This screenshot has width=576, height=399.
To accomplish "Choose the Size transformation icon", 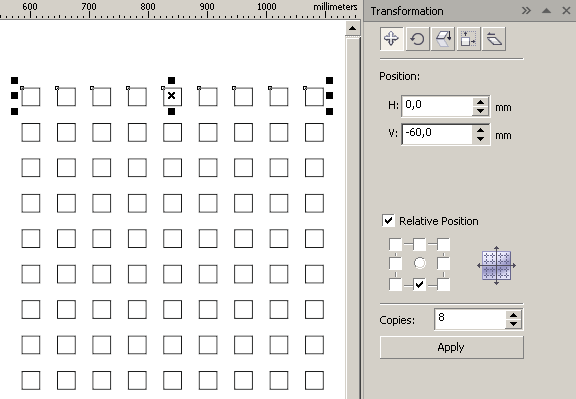I will [468, 39].
